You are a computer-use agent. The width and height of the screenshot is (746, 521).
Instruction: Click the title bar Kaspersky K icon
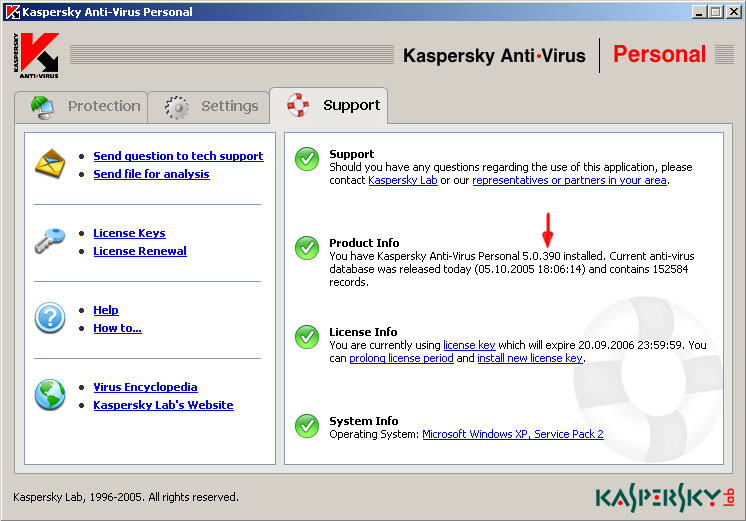tap(12, 12)
